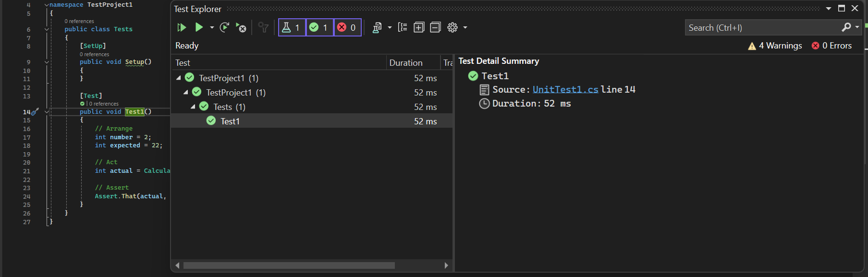Image resolution: width=868 pixels, height=277 pixels.
Task: Repeat the last test run
Action: pyautogui.click(x=224, y=27)
